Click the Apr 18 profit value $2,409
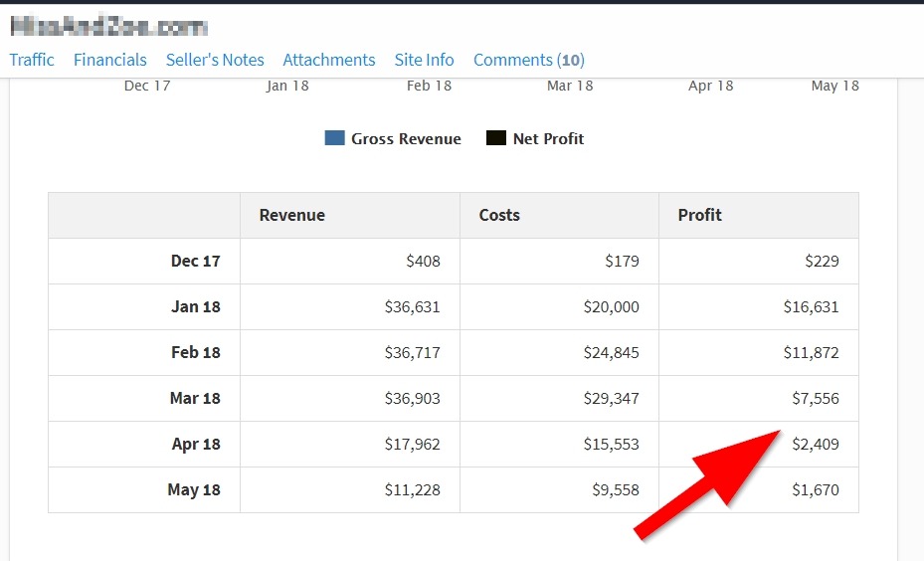 point(815,444)
